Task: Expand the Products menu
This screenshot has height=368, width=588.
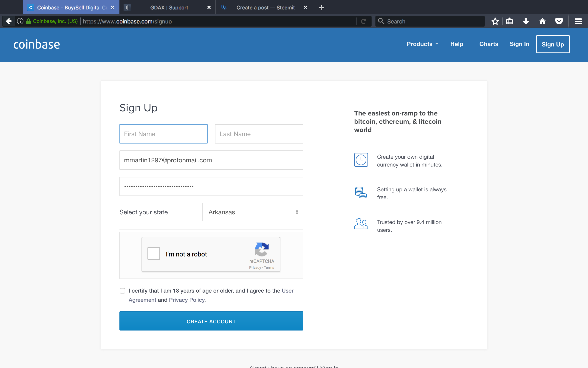Action: click(423, 44)
